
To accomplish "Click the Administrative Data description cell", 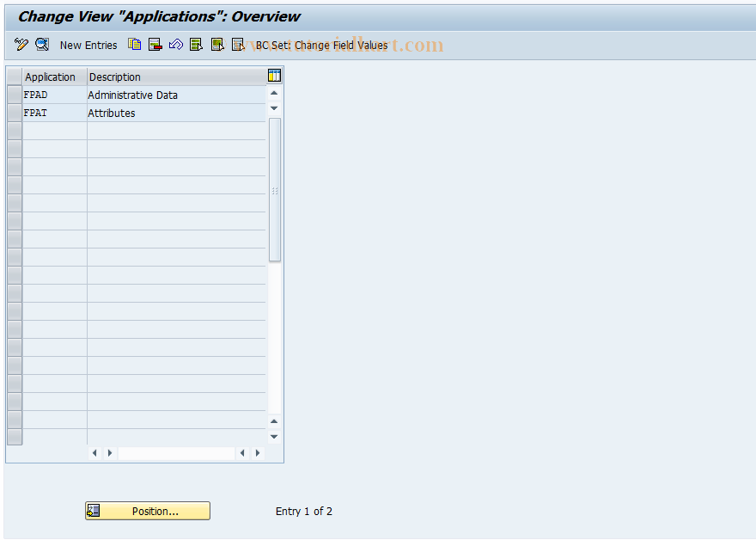I will tap(176, 95).
